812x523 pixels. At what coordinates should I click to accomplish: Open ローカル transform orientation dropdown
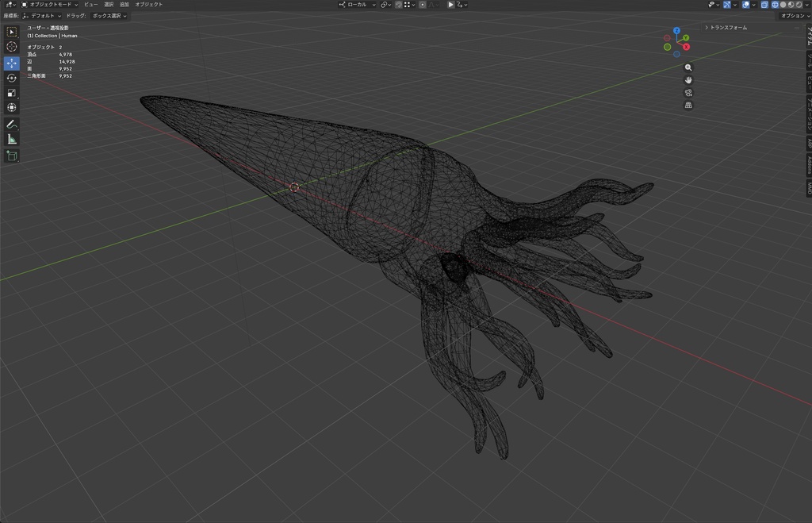357,5
